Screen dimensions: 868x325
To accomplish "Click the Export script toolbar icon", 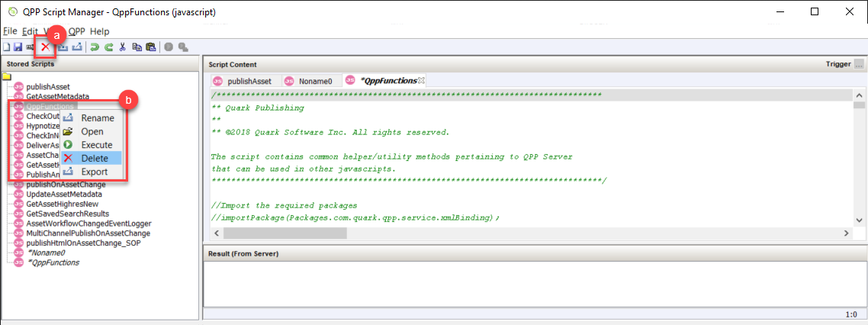I will [x=77, y=47].
